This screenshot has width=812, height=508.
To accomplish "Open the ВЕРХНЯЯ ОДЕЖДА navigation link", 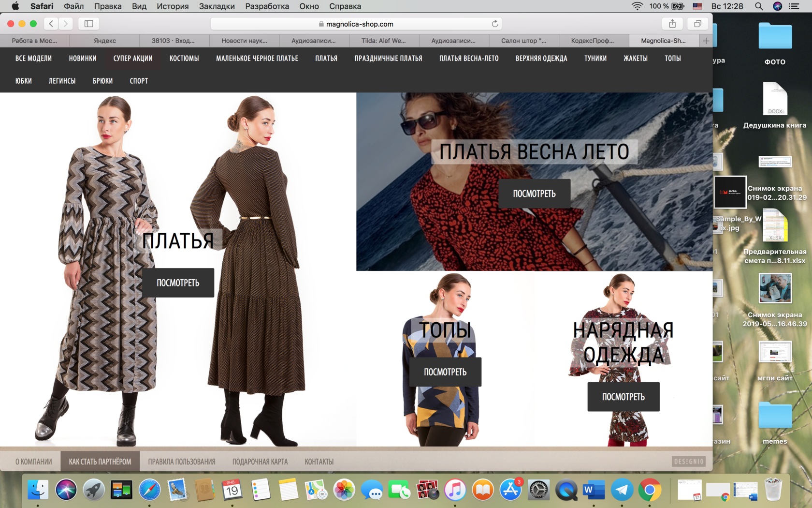I will (541, 59).
